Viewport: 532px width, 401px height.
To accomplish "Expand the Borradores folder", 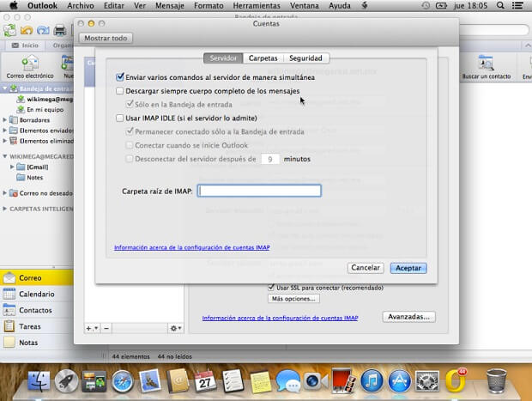I will coord(5,120).
